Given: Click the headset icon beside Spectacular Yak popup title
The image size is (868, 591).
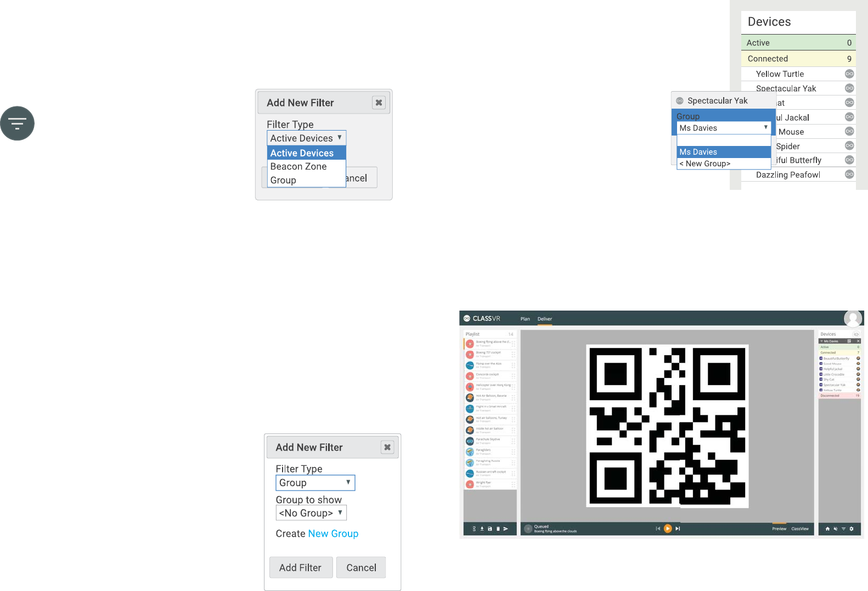Looking at the screenshot, I should click(x=680, y=101).
